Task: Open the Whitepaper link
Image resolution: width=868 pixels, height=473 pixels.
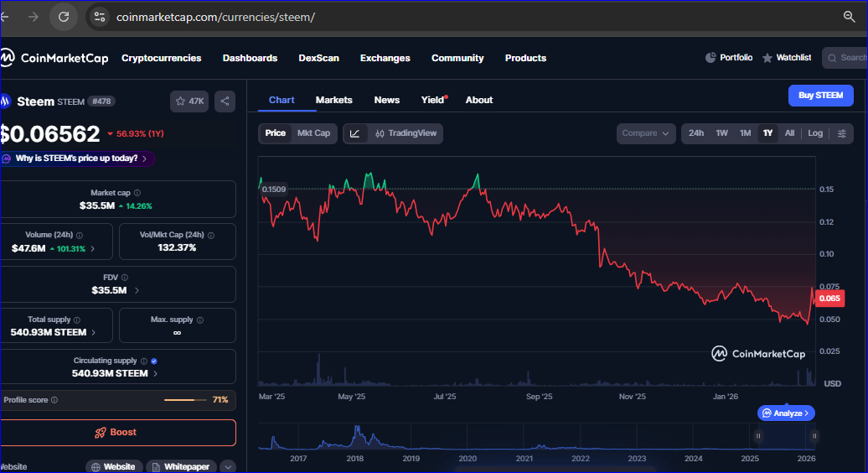Action: click(x=181, y=467)
